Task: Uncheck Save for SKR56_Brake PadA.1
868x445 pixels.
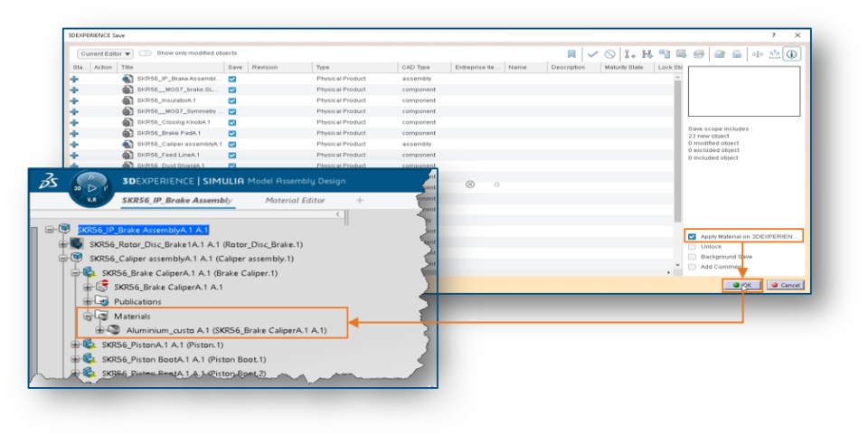Action: pos(232,133)
